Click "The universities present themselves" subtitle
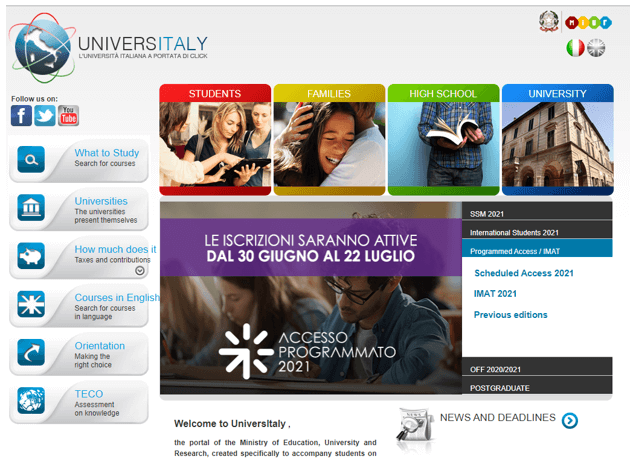636x461 pixels. 105,216
